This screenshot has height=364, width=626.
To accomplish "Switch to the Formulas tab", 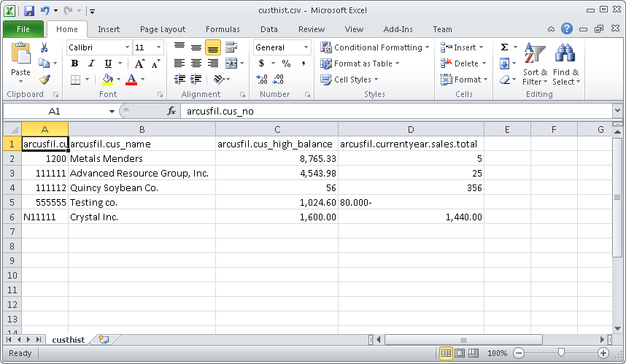I will pos(223,29).
